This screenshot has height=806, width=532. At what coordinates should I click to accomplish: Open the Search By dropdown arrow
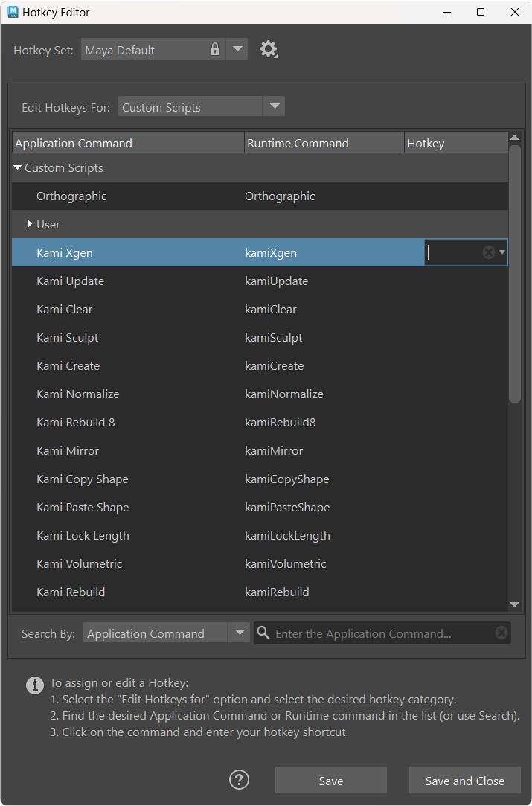[x=239, y=633]
